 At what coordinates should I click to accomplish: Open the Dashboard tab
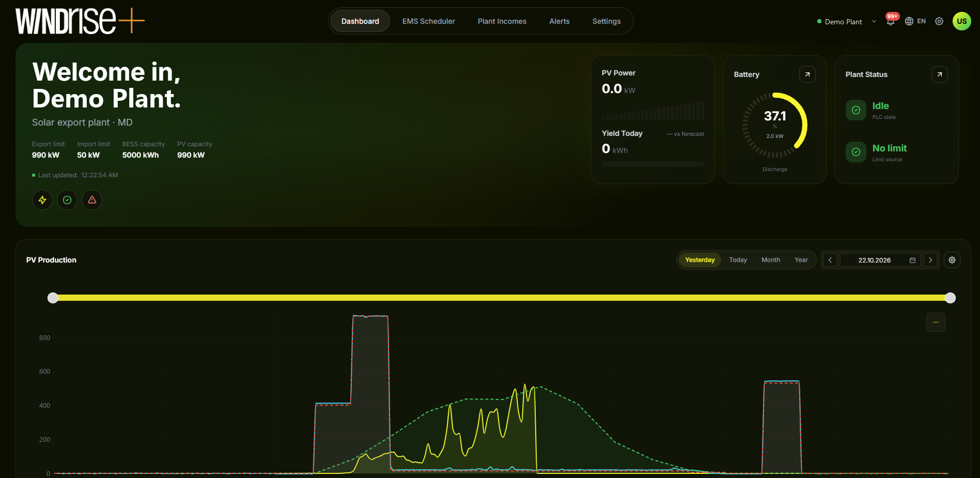tap(360, 21)
